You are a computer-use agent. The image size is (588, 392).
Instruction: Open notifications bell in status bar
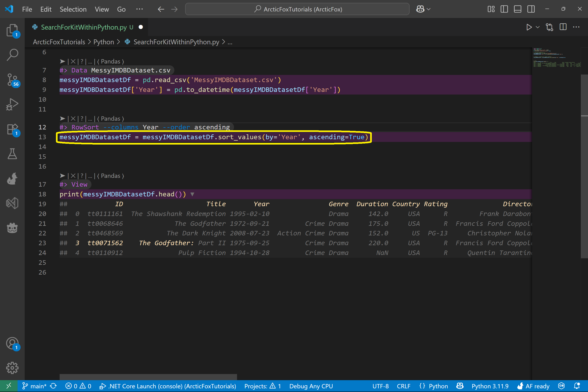point(577,386)
